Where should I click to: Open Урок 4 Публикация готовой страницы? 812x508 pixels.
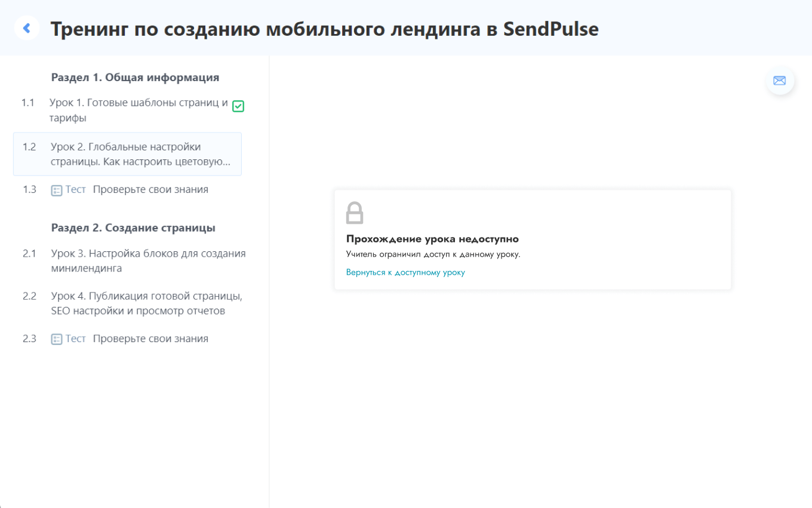pyautogui.click(x=147, y=303)
